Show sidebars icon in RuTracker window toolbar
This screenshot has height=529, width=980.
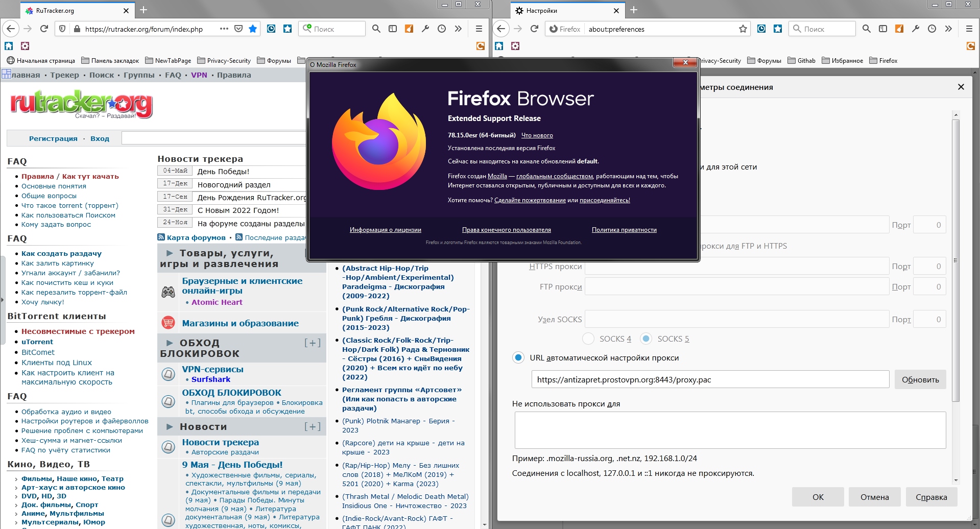point(393,29)
